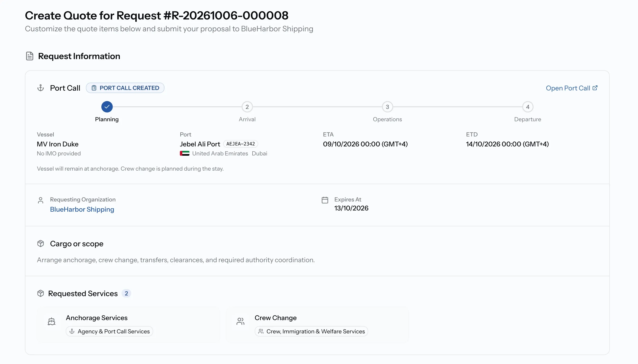Click the external link icon after Open Port Call
Image resolution: width=638 pixels, height=364 pixels.
coord(595,88)
